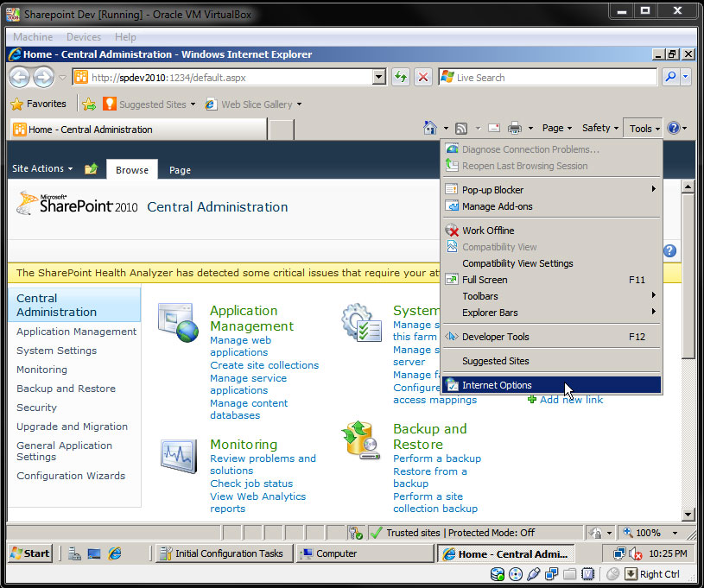Click VirtualBox USB devices status icon
Screen dimensions: 704x588
click(x=533, y=574)
